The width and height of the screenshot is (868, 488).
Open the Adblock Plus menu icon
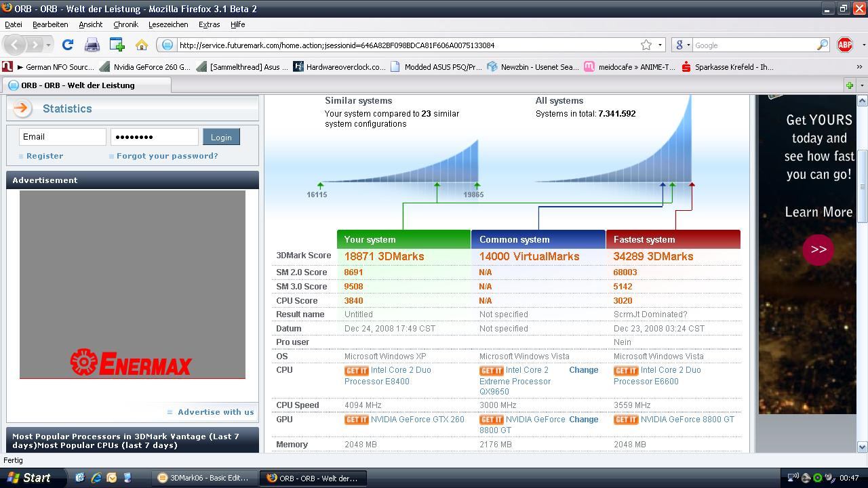point(844,45)
